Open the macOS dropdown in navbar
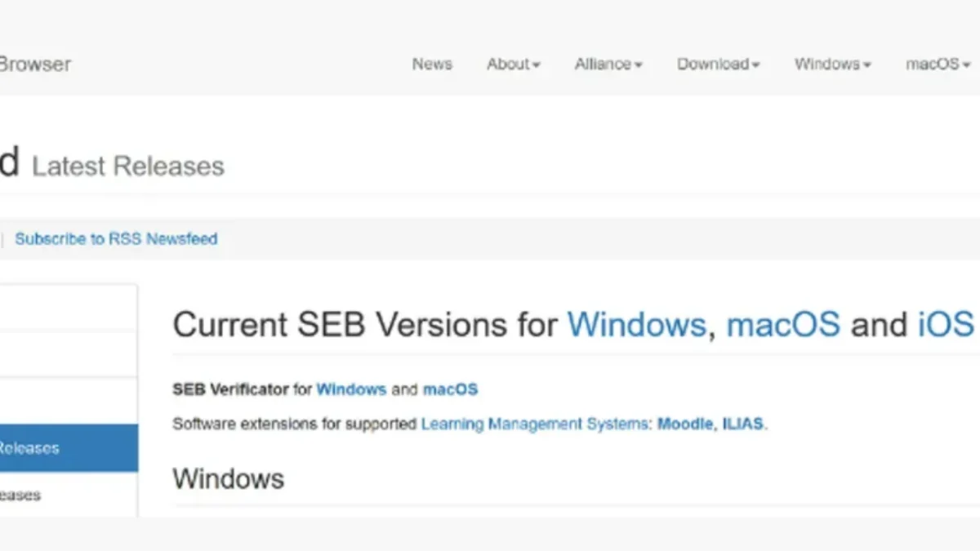The width and height of the screenshot is (980, 551). click(938, 64)
